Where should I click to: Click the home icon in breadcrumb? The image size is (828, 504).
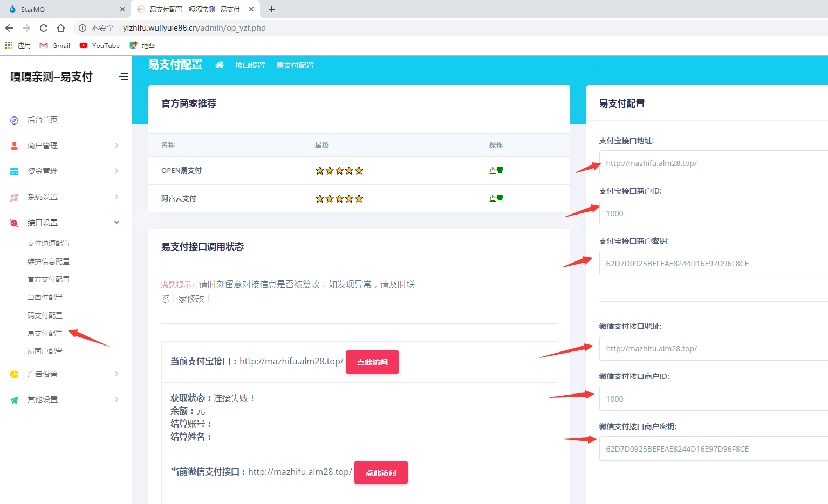click(x=220, y=65)
